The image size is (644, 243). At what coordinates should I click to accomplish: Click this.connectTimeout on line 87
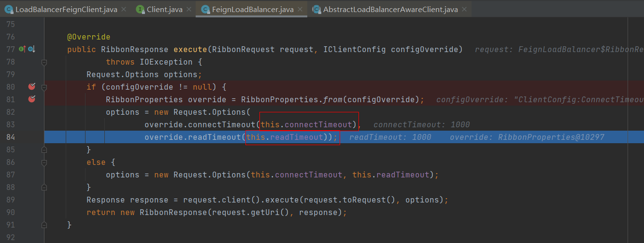297,175
